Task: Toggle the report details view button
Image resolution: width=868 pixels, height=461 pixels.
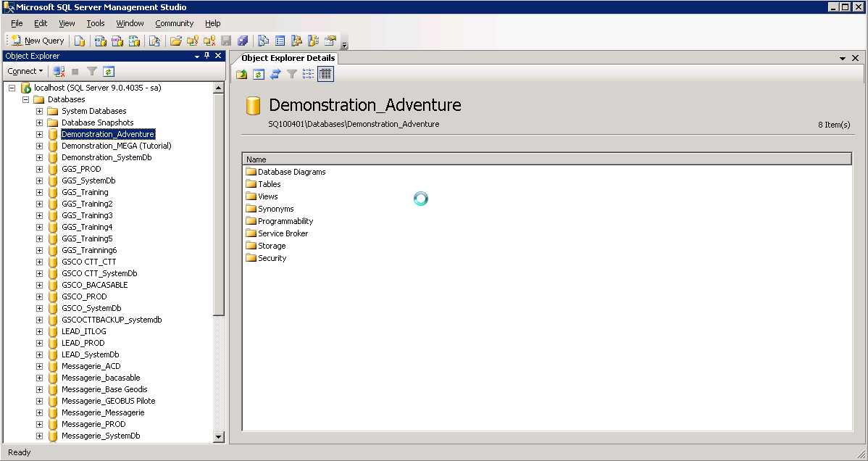Action: [x=325, y=74]
